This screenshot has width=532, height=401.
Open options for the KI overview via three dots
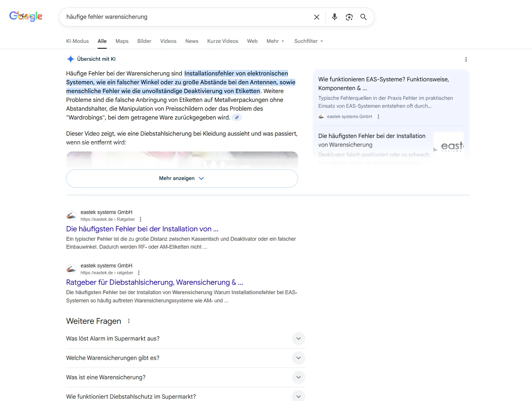click(x=466, y=59)
